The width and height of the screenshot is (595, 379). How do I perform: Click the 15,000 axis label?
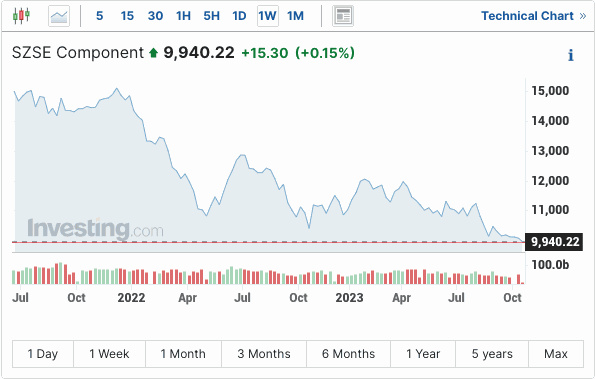point(550,91)
